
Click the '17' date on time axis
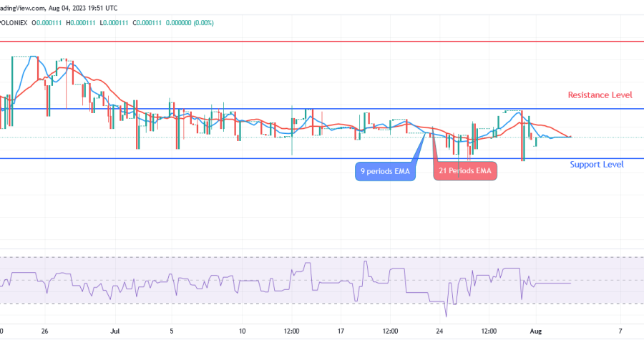[x=341, y=332]
